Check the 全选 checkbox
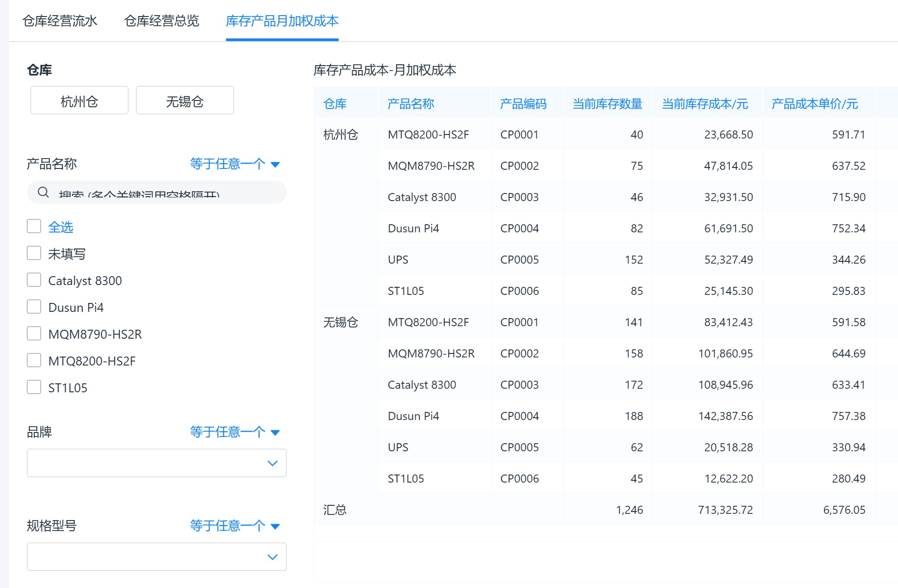898x588 pixels. 34,227
